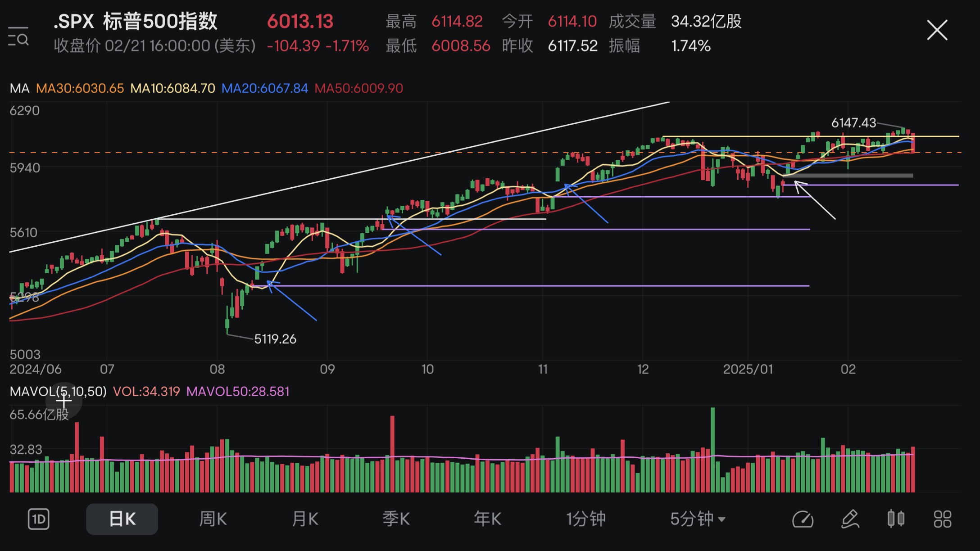Tap the 5610 price axis label

tap(23, 232)
